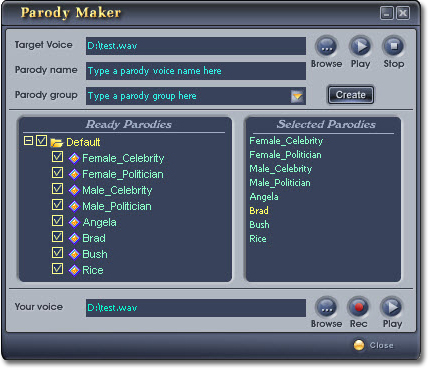Click the Parody name input field

196,71
